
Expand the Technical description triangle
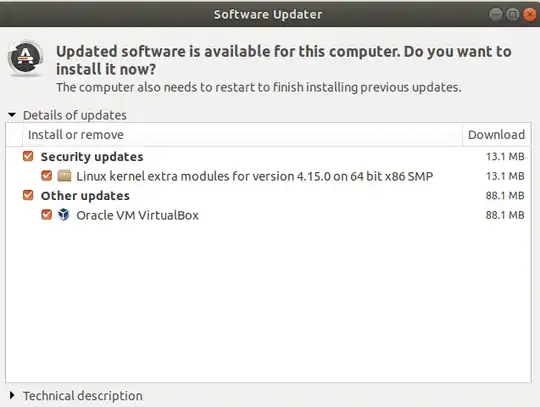pos(12,395)
